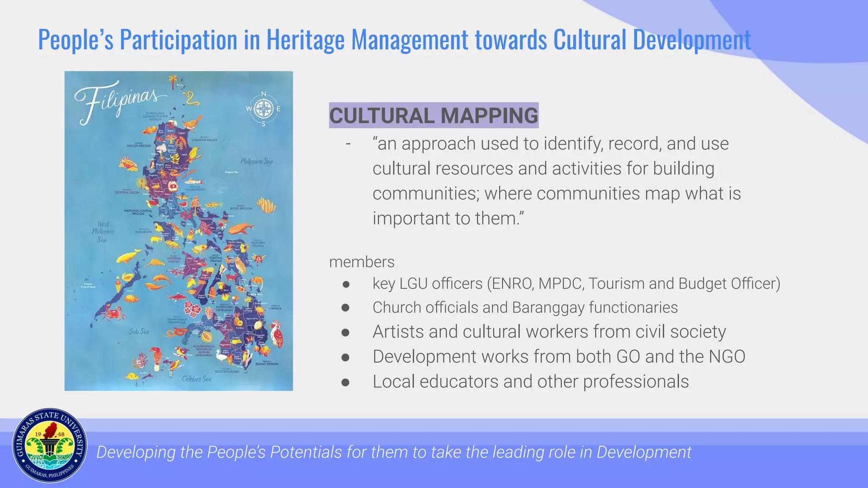
Task: Select the slide title about Heritage Management
Action: coord(394,40)
